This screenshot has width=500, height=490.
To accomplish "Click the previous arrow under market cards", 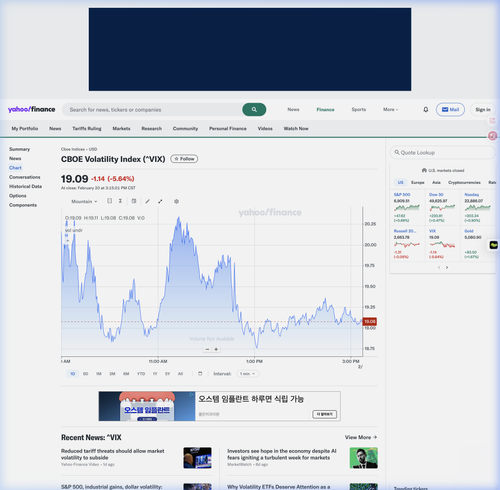I will tap(439, 267).
